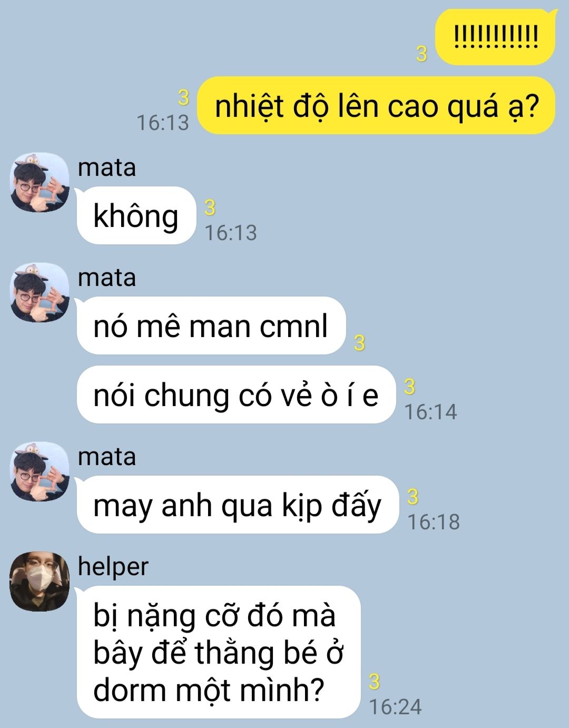Tap unread count 3 beside 'nó mê man cmnl'

(x=359, y=343)
